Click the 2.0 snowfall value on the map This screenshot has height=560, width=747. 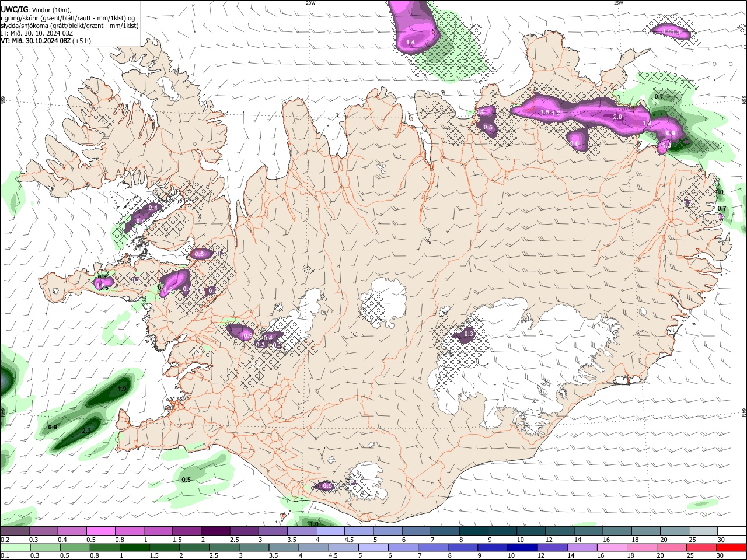coord(617,117)
